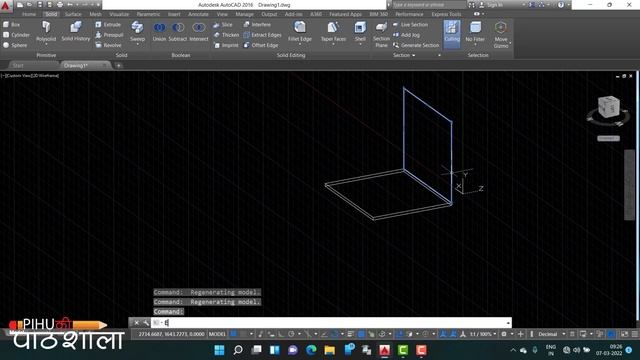Viewport: 640px width, 360px height.
Task: Open the Express Tools ribbon tab
Action: tap(446, 14)
